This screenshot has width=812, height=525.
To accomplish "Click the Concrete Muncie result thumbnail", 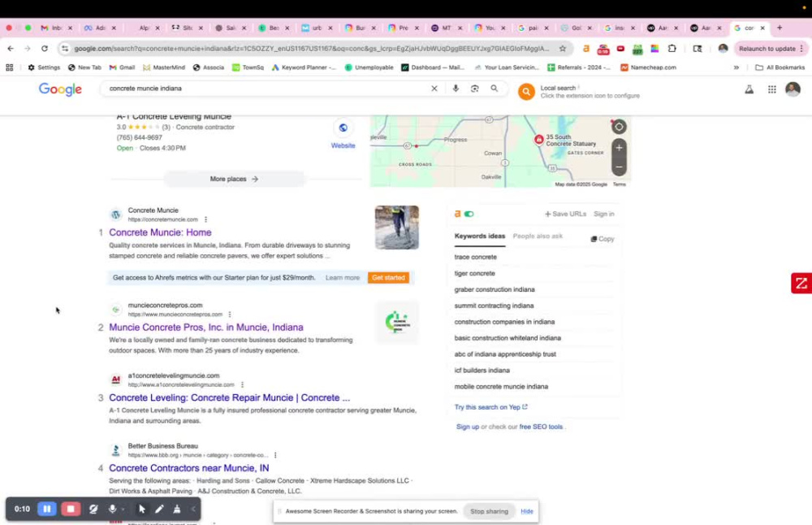I will click(397, 228).
